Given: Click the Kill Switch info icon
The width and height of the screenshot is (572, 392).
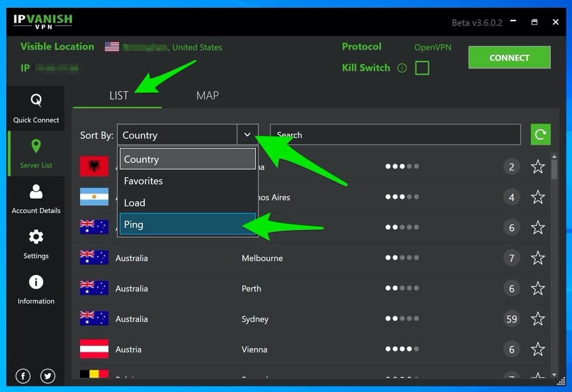Looking at the screenshot, I should [x=402, y=68].
